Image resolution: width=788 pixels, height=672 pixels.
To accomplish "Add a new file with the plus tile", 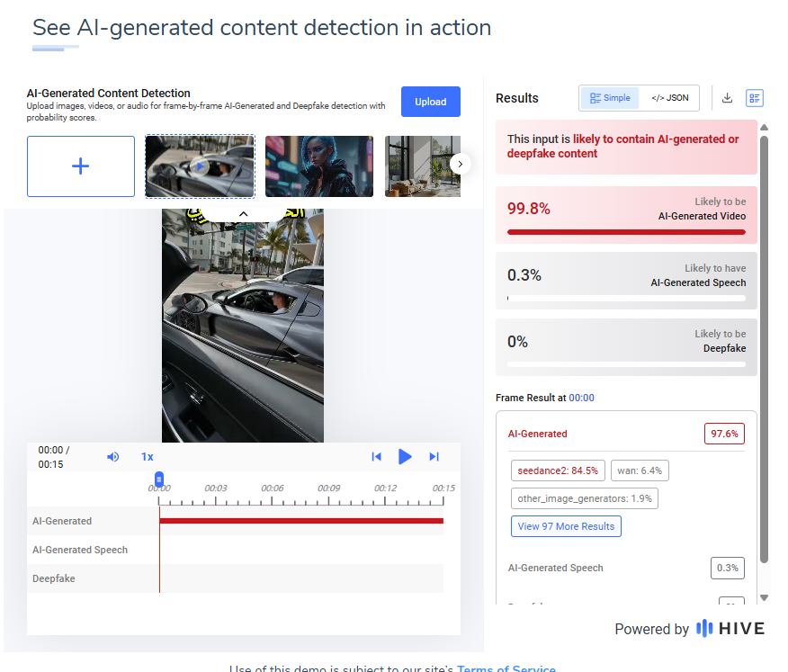I will 81,166.
